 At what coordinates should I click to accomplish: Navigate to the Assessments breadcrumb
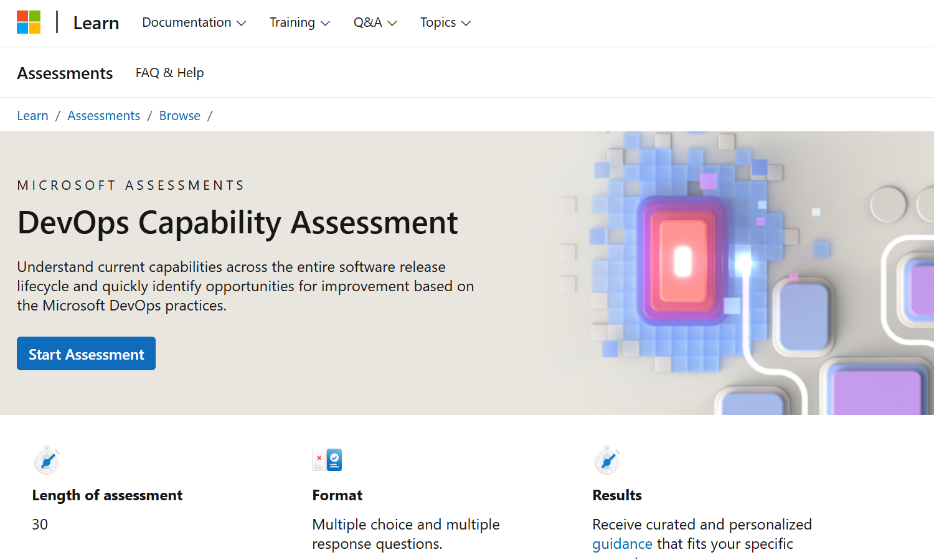(103, 116)
